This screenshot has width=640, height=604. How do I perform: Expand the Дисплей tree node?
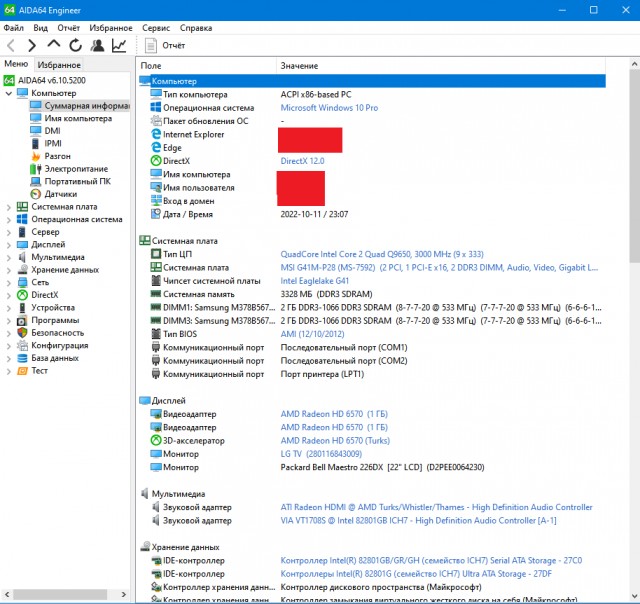coord(9,245)
